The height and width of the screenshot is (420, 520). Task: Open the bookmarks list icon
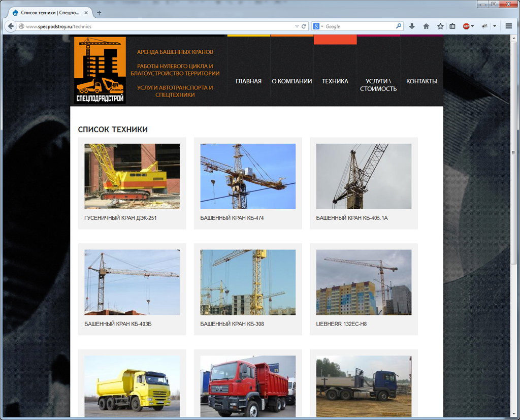pos(452,26)
